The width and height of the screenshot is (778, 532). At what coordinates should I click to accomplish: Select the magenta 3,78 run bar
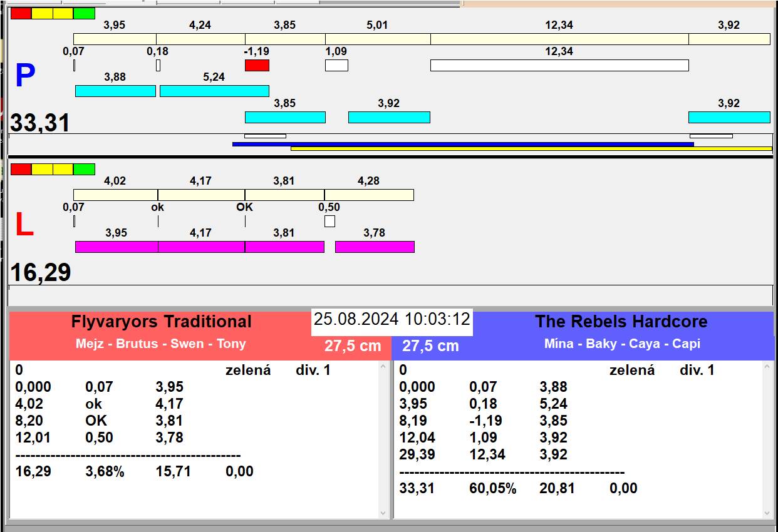(x=375, y=247)
